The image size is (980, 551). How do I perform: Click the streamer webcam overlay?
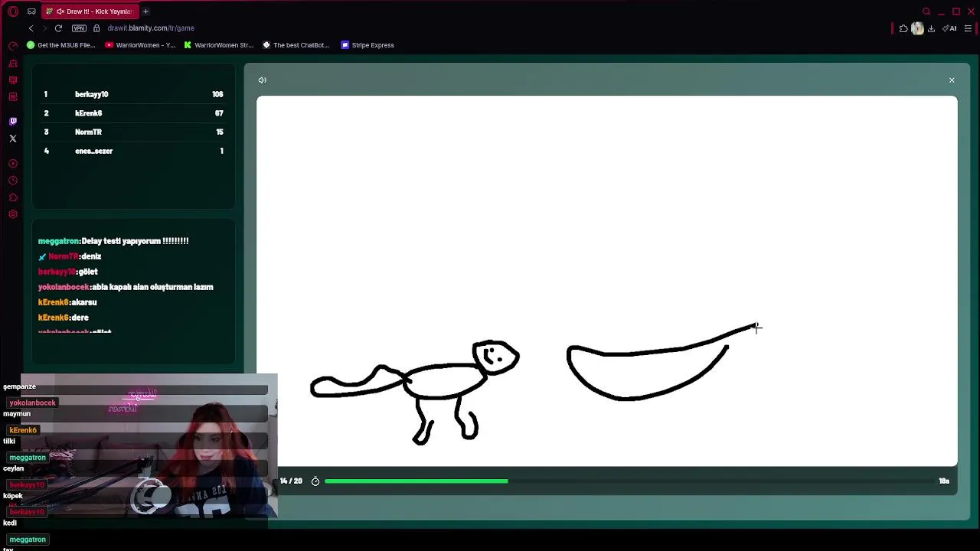click(x=149, y=447)
